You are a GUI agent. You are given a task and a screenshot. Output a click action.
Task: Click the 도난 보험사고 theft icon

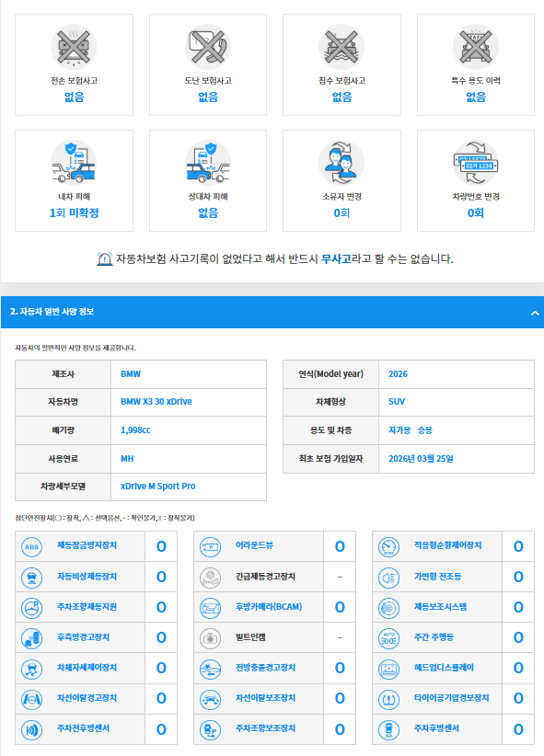[x=208, y=47]
